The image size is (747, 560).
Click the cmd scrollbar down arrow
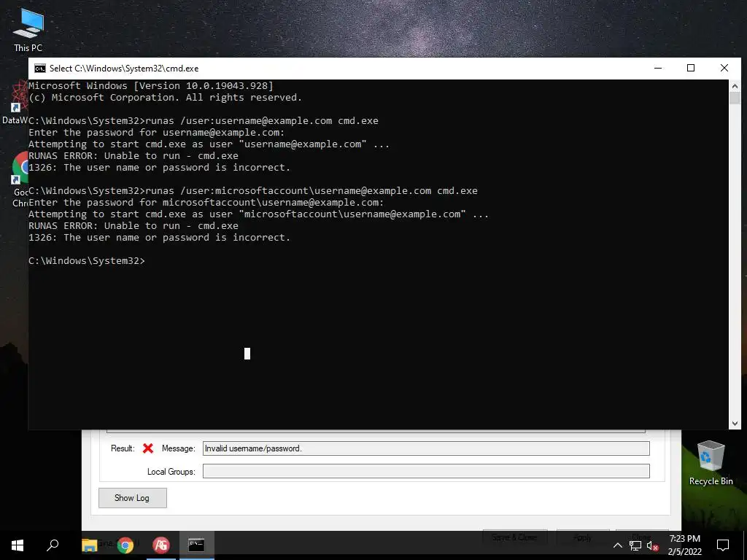[735, 423]
